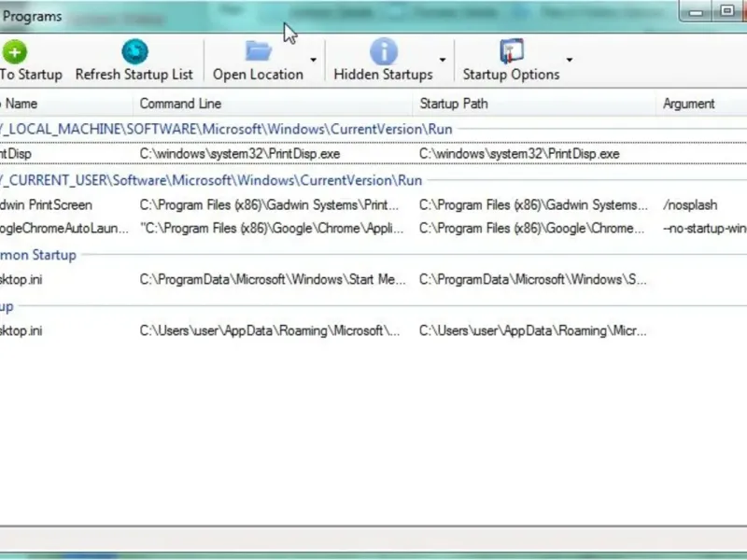This screenshot has height=560, width=747.
Task: Sort by the Startup Path column header
Action: click(x=454, y=104)
